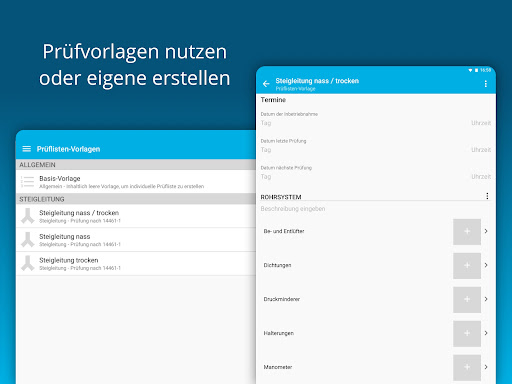Add entry for Manometer
This screenshot has width=512, height=384.
pos(467,368)
